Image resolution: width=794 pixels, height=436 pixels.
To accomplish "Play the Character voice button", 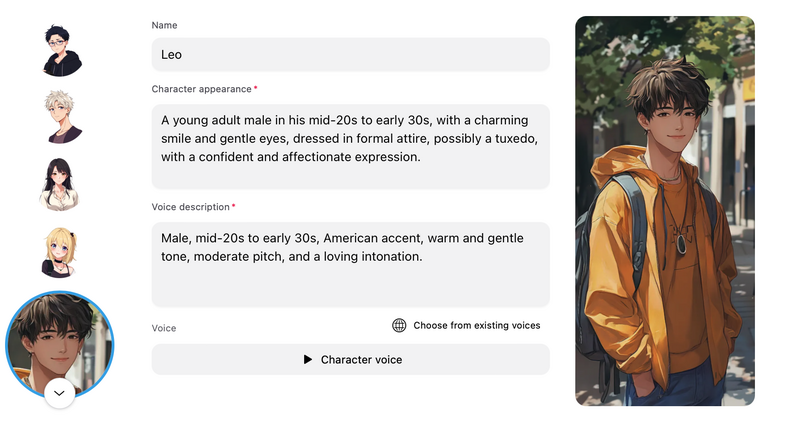I will point(350,359).
